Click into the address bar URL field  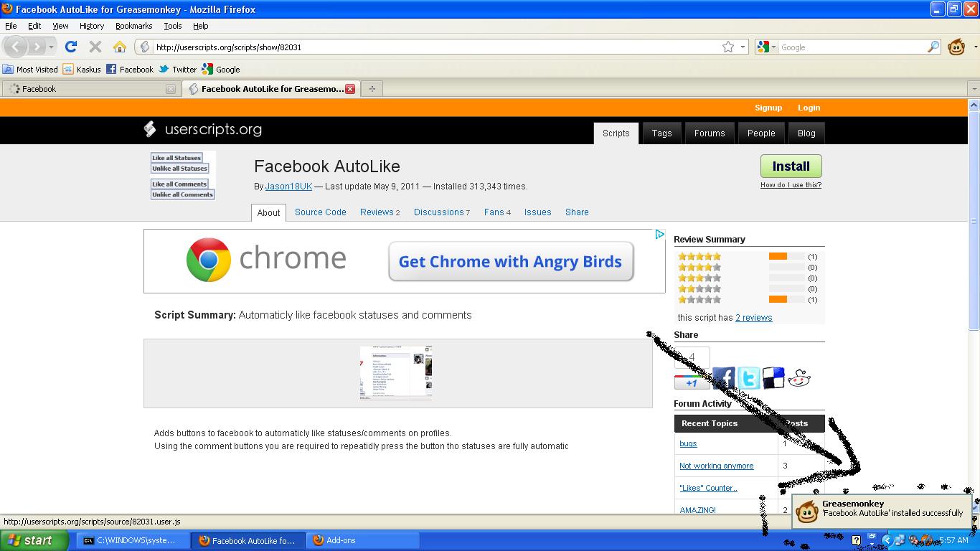click(x=436, y=47)
